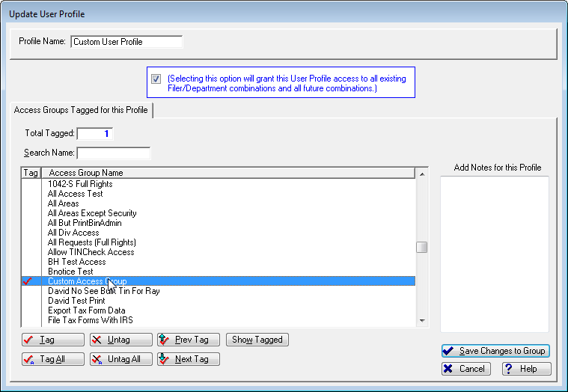Click the list scrollbar down arrow
The image size is (568, 392).
pyautogui.click(x=422, y=320)
